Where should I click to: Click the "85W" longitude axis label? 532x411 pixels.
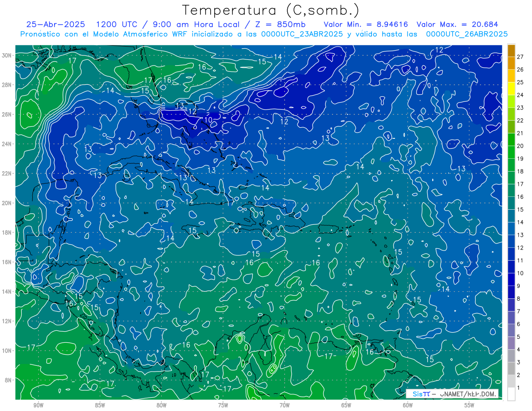coord(100,405)
